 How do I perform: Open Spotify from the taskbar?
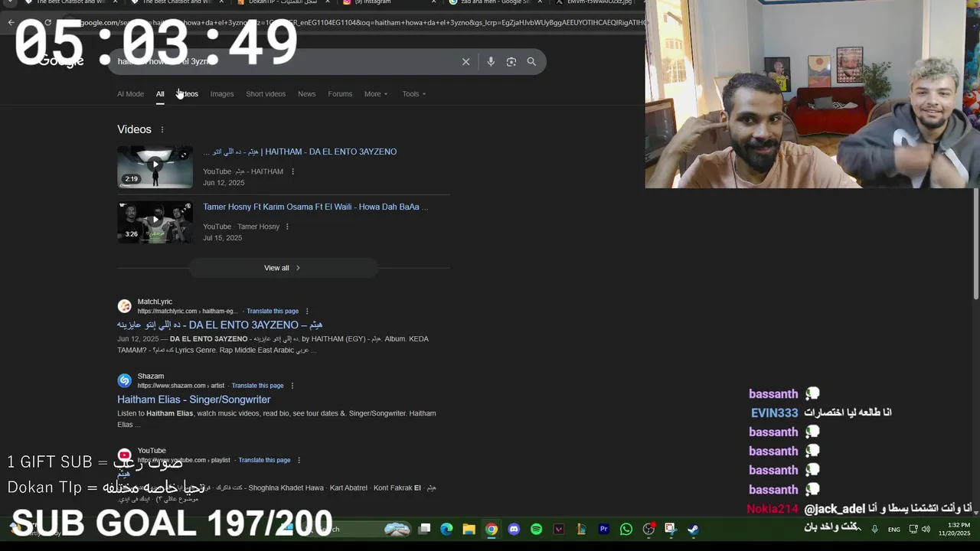tap(536, 529)
